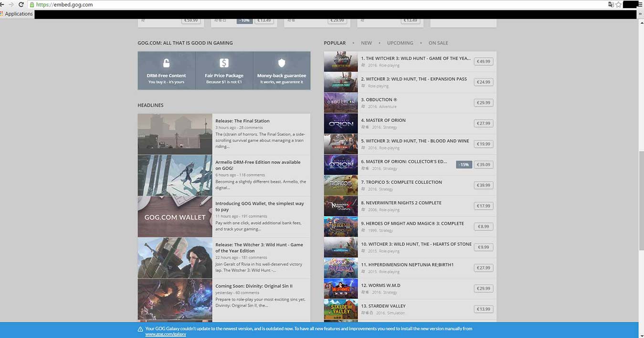Open Release: The Final Station headline
Viewport: 644px width, 338px height.
[x=243, y=121]
